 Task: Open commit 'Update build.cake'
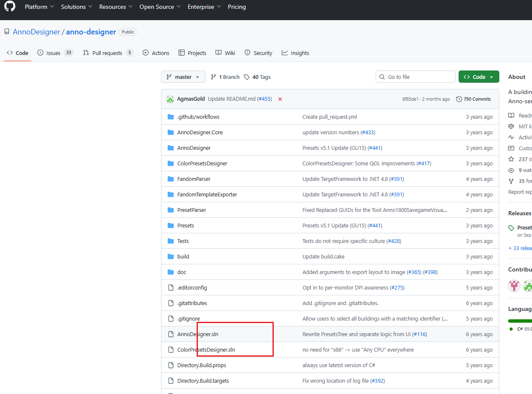pos(324,256)
